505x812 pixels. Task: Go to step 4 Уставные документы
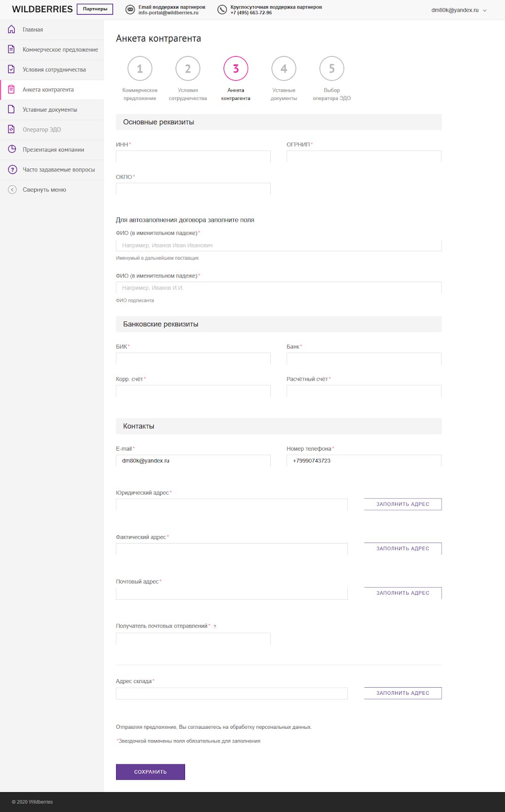click(283, 69)
